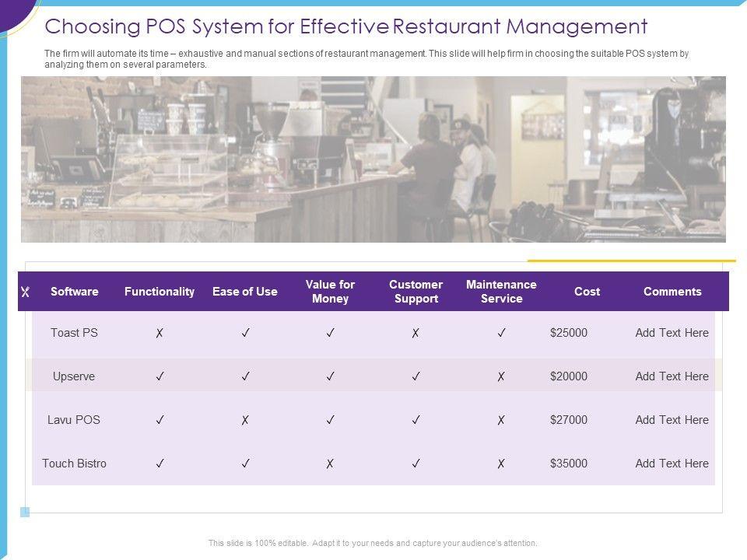Click Toast PS Functionality cross mark
Image resolution: width=747 pixels, height=560 pixels.
click(x=160, y=333)
